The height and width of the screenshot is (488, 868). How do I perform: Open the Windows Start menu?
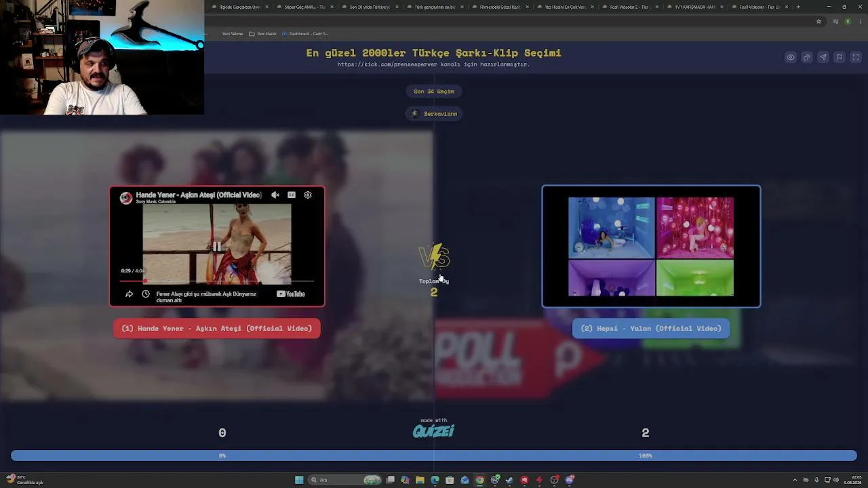point(299,480)
